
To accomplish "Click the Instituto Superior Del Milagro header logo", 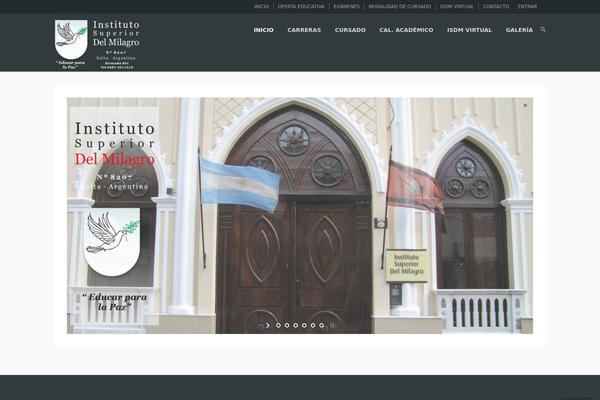I will pos(98,44).
